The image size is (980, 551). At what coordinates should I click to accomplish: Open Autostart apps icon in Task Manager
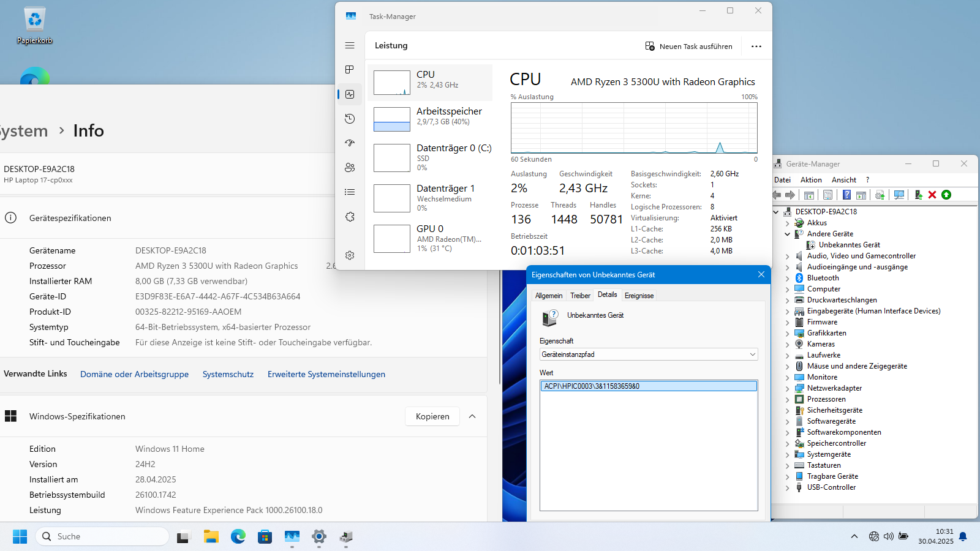(350, 143)
